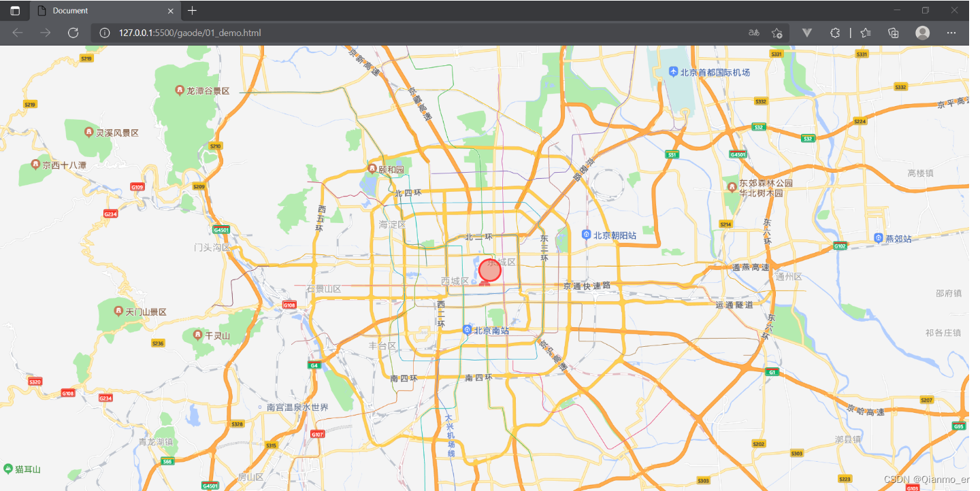Click the 通州区 district label
This screenshot has height=491, width=980.
click(x=789, y=277)
